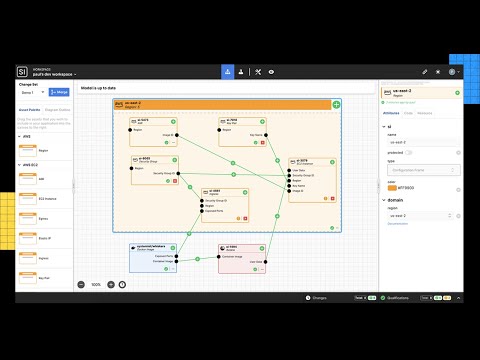Screen dimensions: 480x360
Task: Click the green plus on Ingress node
Action: 245,192
